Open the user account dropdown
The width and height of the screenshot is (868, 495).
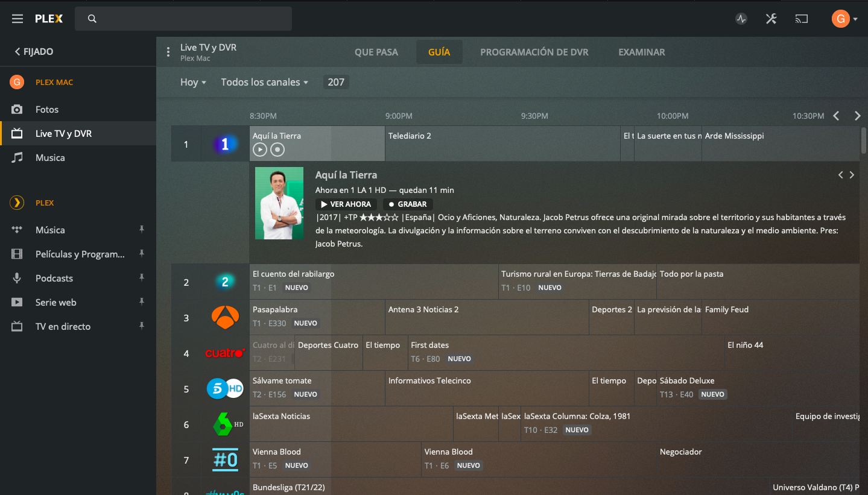coord(844,19)
